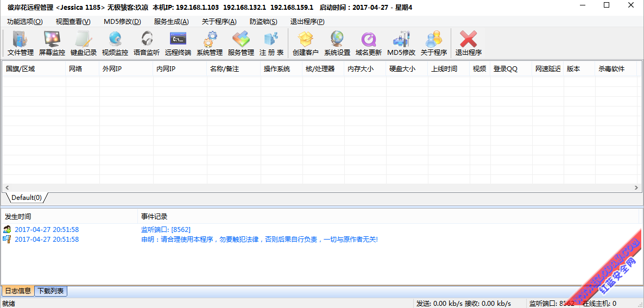Click the 语音监听 headphone icon
644x308 pixels.
[x=147, y=43]
